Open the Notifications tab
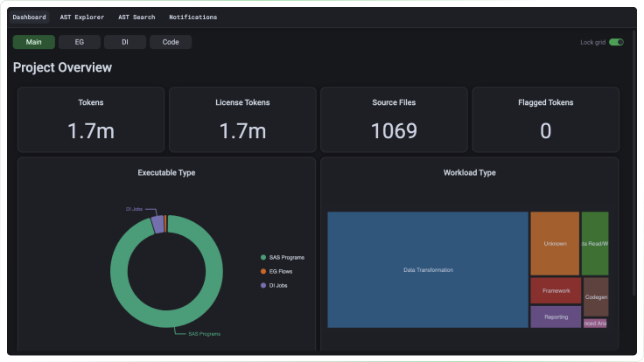This screenshot has height=362, width=644. tap(193, 17)
